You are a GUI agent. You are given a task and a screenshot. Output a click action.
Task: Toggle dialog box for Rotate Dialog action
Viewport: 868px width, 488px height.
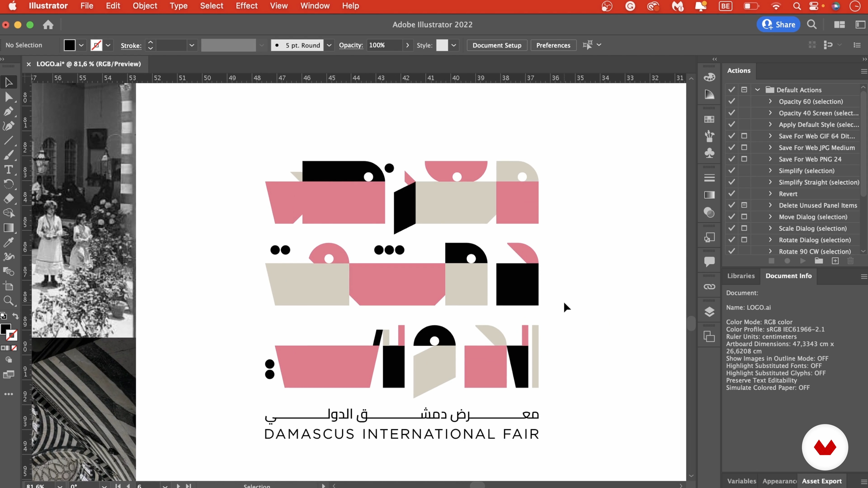click(x=744, y=239)
